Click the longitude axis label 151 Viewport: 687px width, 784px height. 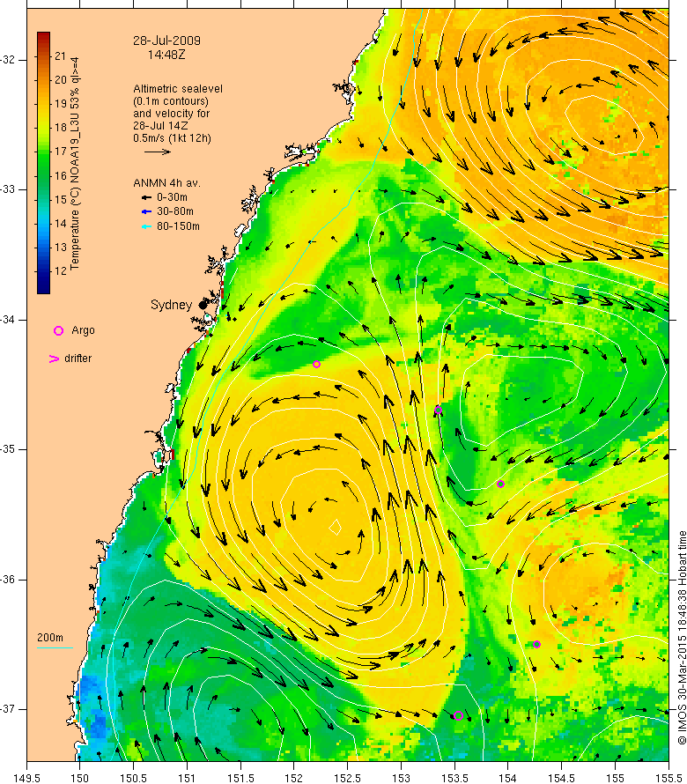point(187,779)
